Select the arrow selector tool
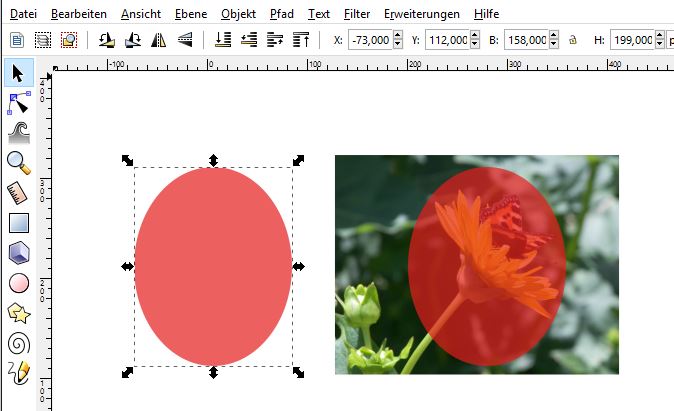This screenshot has width=674, height=411. click(18, 73)
